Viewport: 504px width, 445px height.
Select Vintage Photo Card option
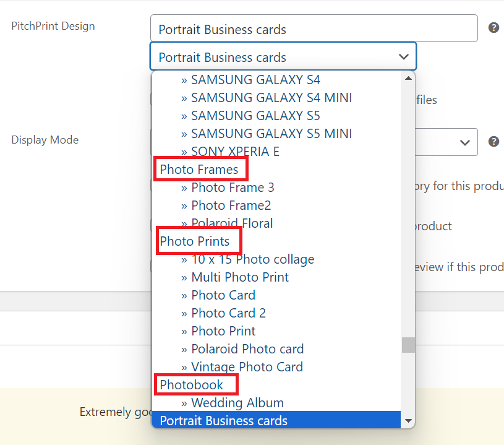(276, 367)
